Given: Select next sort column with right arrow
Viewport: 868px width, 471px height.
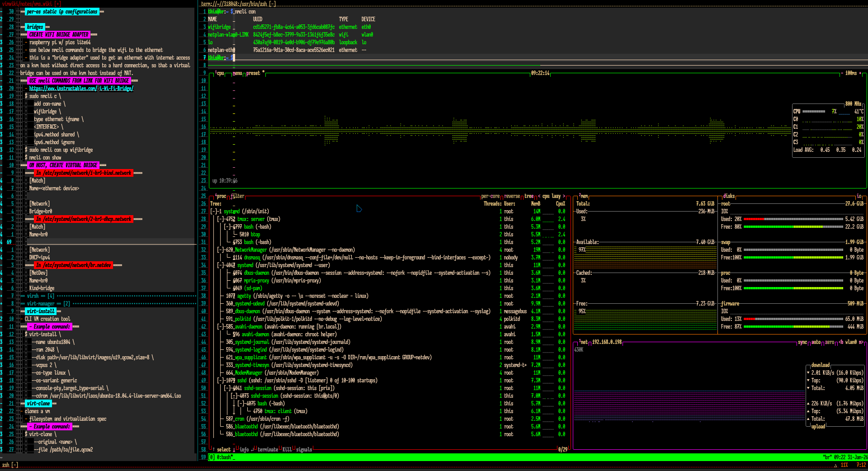Looking at the screenshot, I should (564, 196).
